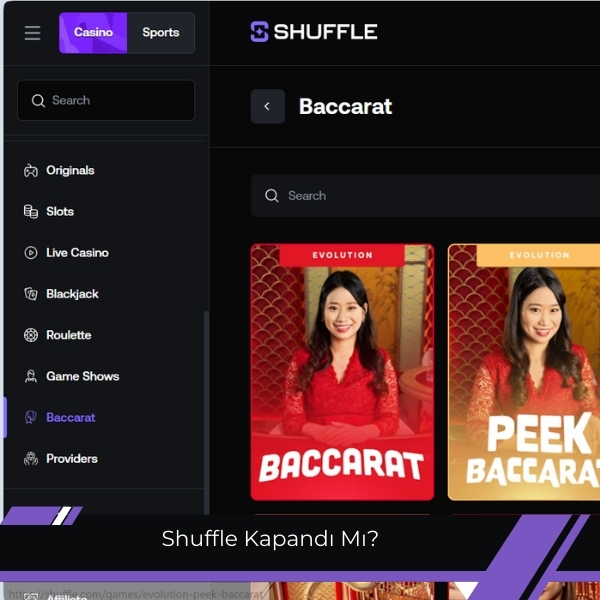600x600 pixels.
Task: Click the sidebar search magnifier icon
Action: (38, 101)
